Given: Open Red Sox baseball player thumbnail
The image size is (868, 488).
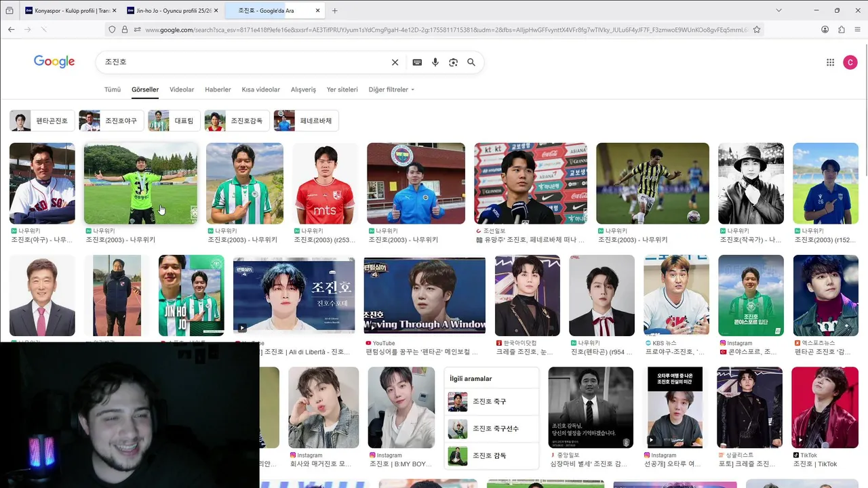Looking at the screenshot, I should coord(42,183).
